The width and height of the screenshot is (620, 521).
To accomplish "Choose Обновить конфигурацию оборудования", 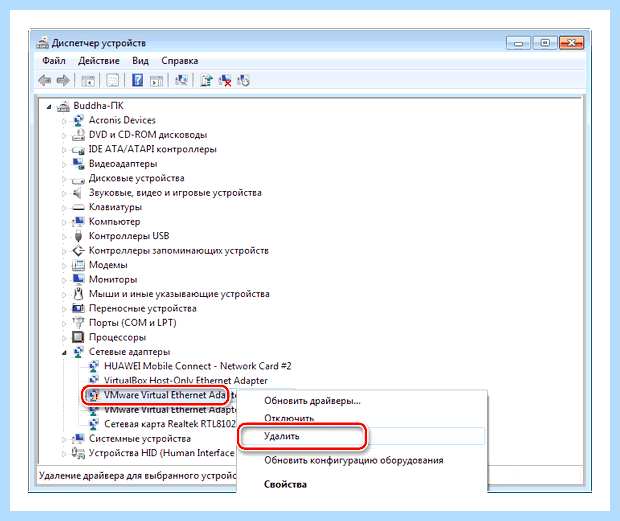I will click(x=353, y=461).
